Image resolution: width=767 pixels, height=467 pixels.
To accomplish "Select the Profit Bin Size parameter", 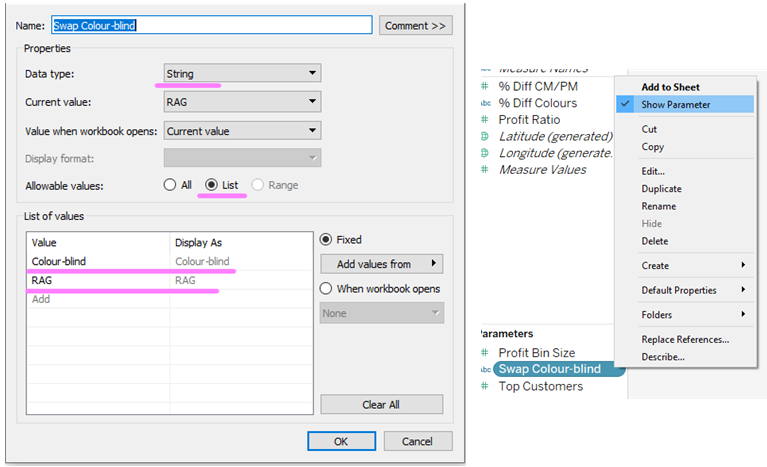I will click(537, 353).
